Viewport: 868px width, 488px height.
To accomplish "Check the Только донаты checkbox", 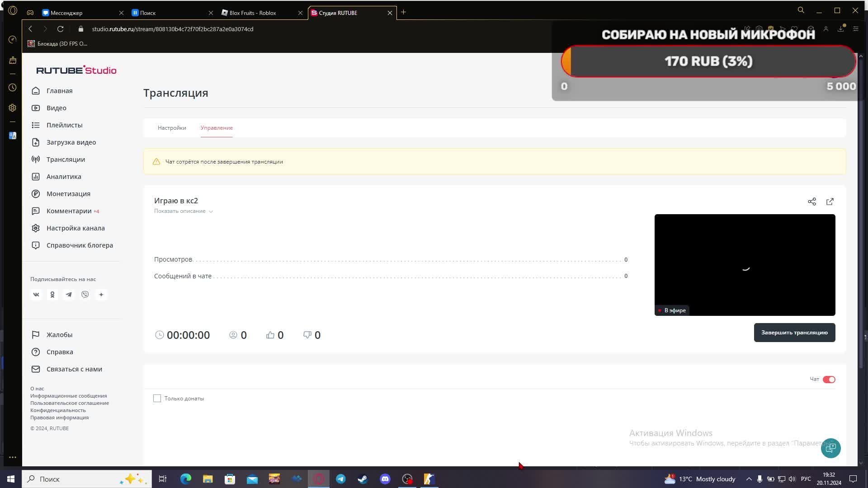I will (157, 399).
